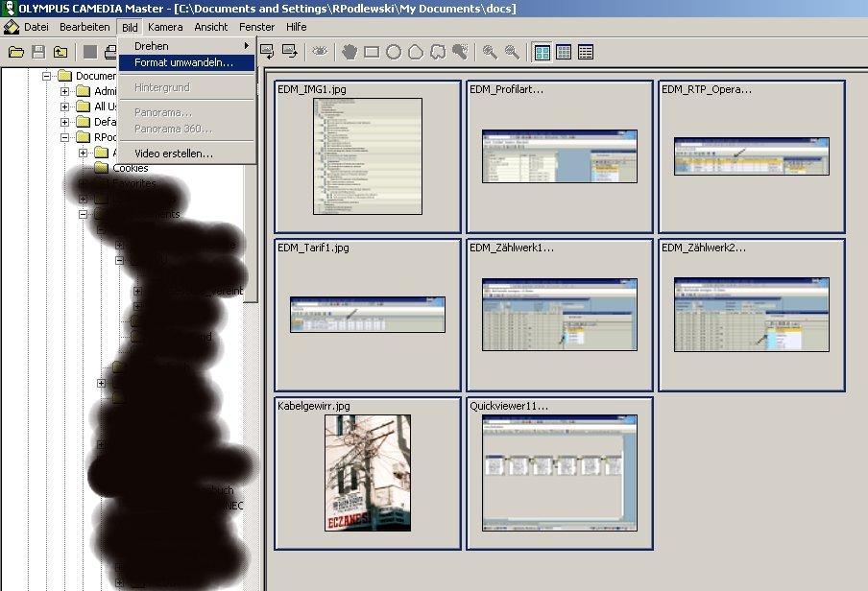The width and height of the screenshot is (868, 591).
Task: Click the red-eye correction eye icon
Action: click(x=320, y=52)
